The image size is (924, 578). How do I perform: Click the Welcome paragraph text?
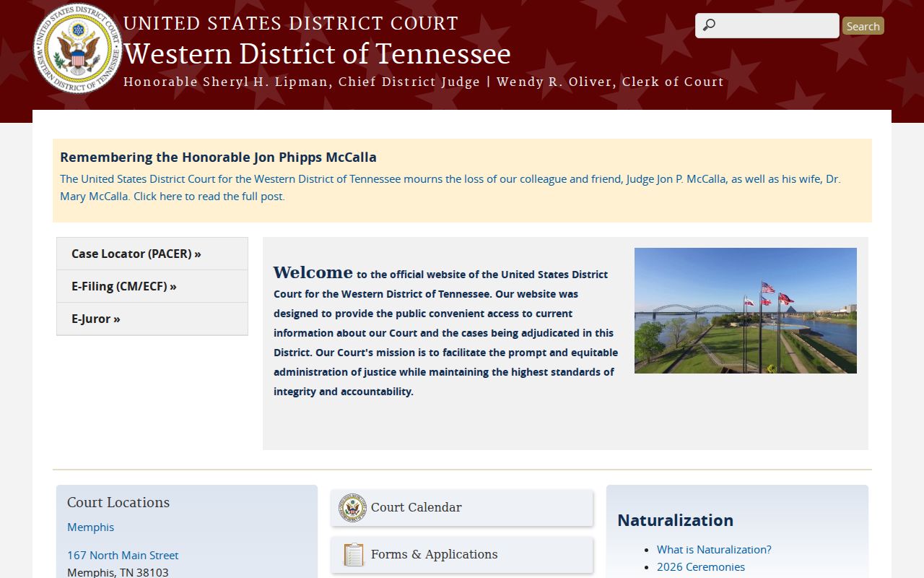(445, 332)
